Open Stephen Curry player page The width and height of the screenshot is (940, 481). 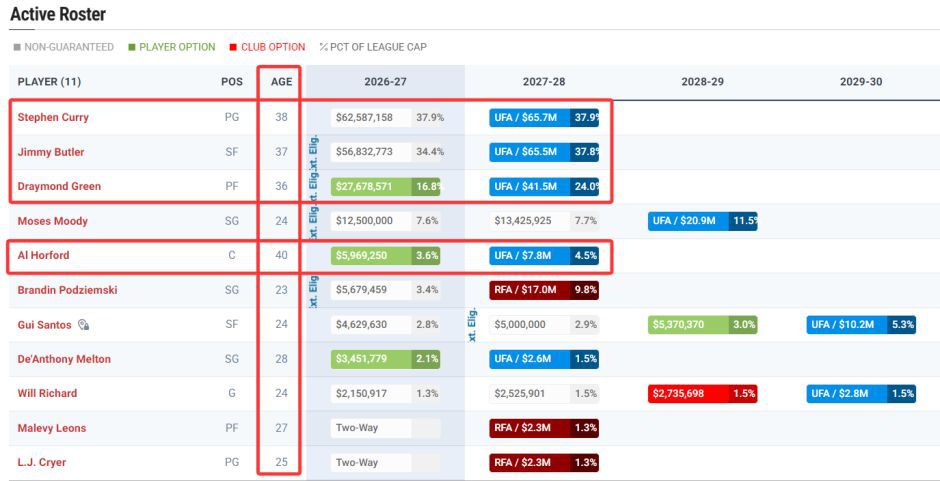[53, 118]
